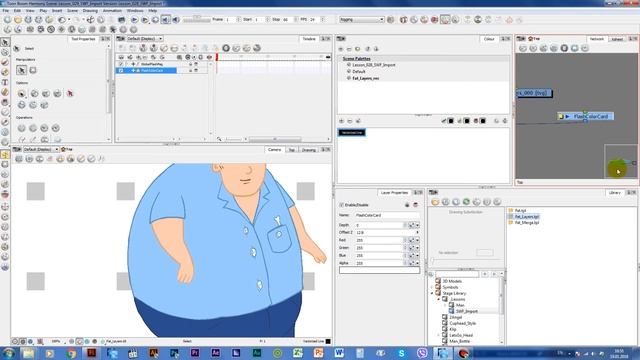Select the Fat_Merge.tpl file in Library
This screenshot has height=360, width=640.
point(527,223)
